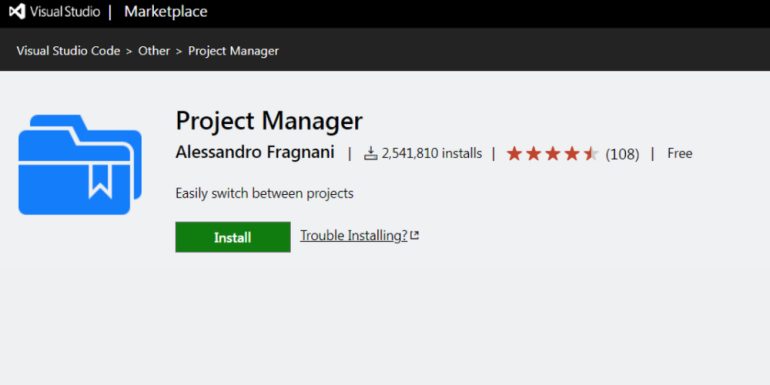The width and height of the screenshot is (770, 385).
Task: Click the external link icon beside Trouble Installing
Action: pyautogui.click(x=414, y=236)
